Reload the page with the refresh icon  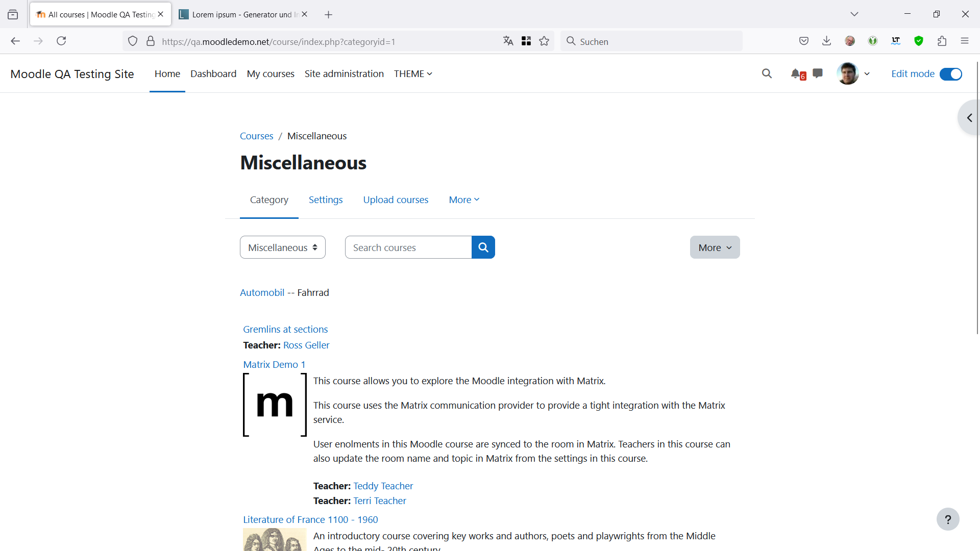click(x=61, y=41)
